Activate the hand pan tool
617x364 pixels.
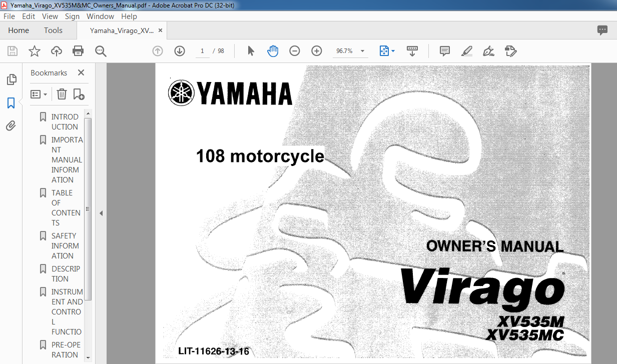point(273,51)
